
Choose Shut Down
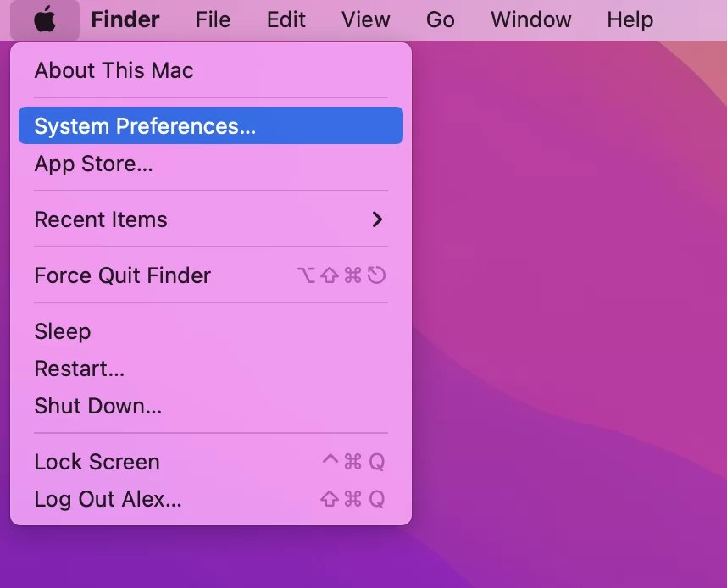click(97, 406)
